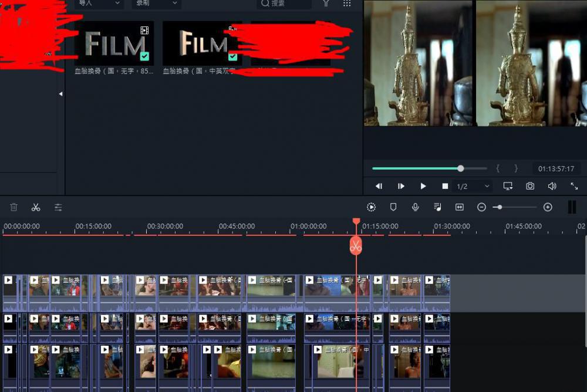
Task: Zoom out timeline with minus button
Action: (x=481, y=207)
